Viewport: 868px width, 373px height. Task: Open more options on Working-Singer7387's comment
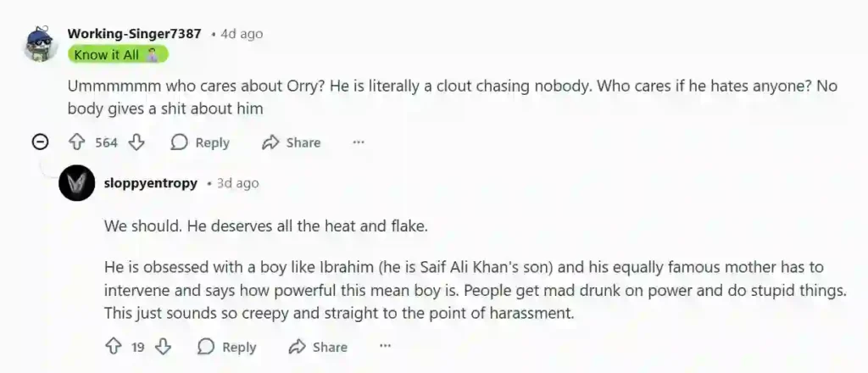(x=359, y=142)
